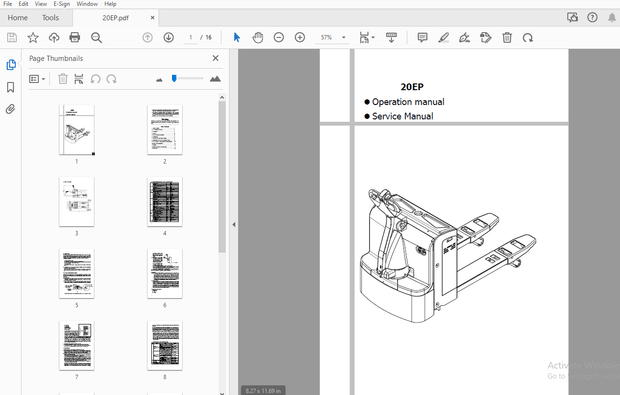
Task: Click the fit page scrolling icon
Action: pyautogui.click(x=364, y=38)
